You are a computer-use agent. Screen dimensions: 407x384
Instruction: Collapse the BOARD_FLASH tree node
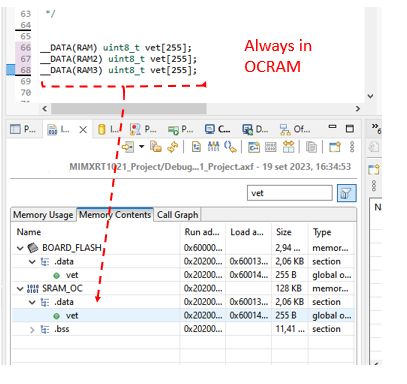pos(20,248)
